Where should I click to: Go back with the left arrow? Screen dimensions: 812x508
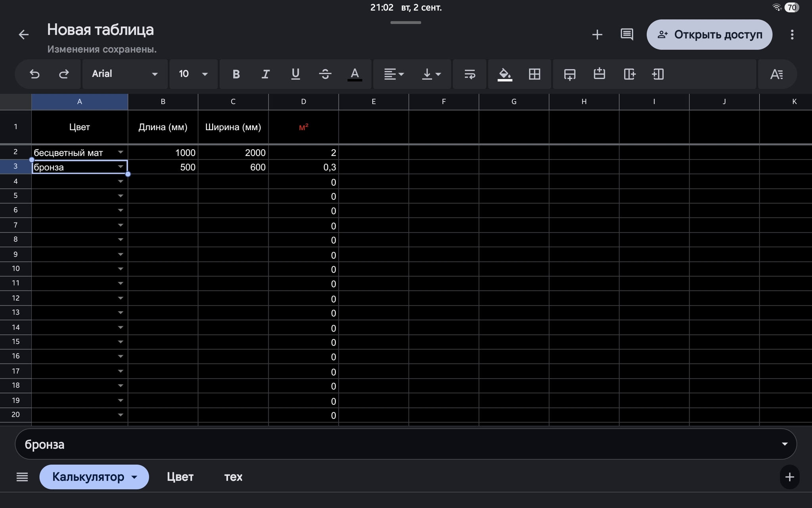pyautogui.click(x=24, y=35)
